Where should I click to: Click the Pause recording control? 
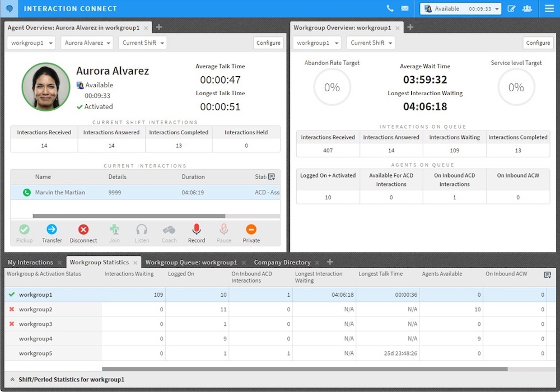(x=224, y=234)
